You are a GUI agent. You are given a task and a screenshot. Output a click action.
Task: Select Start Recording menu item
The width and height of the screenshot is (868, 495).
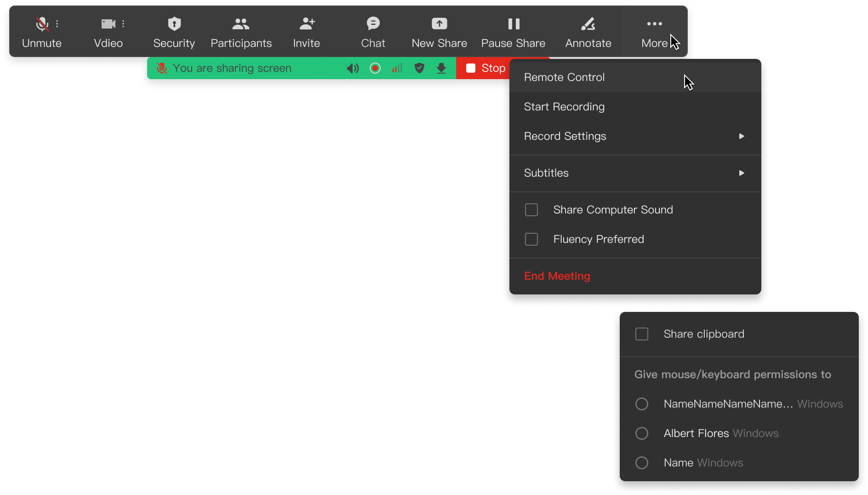[564, 107]
